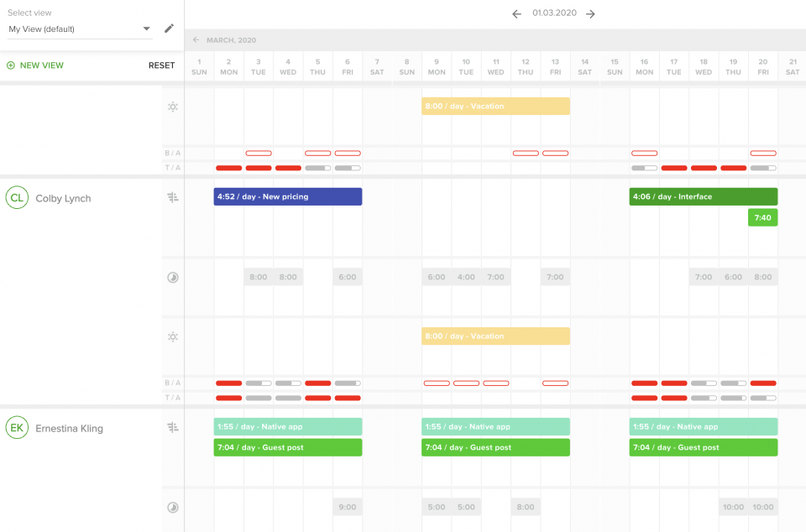
Task: Select the 20 FRI column header
Action: [x=763, y=67]
